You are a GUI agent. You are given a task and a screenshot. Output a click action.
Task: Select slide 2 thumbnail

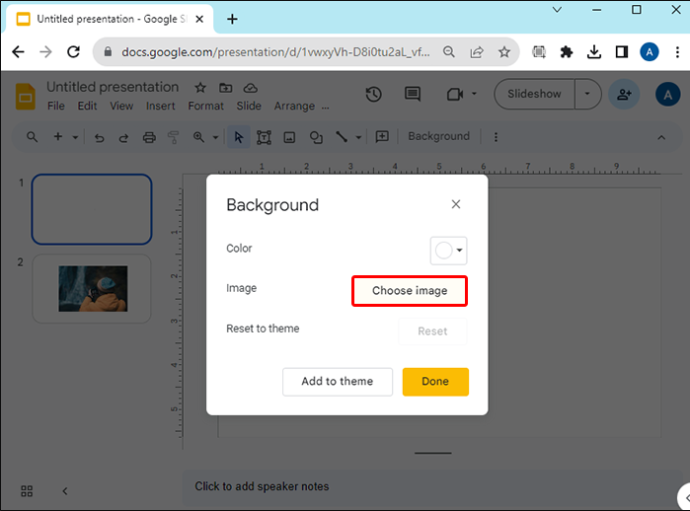[92, 289]
